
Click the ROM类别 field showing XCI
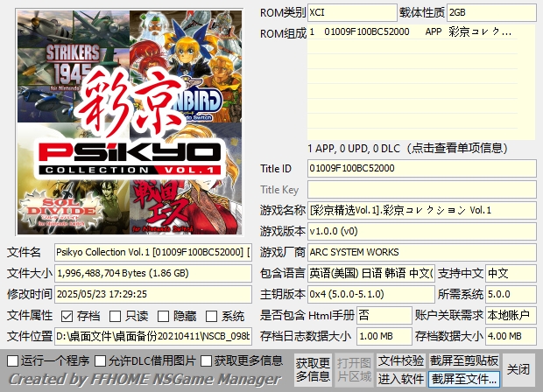point(352,13)
